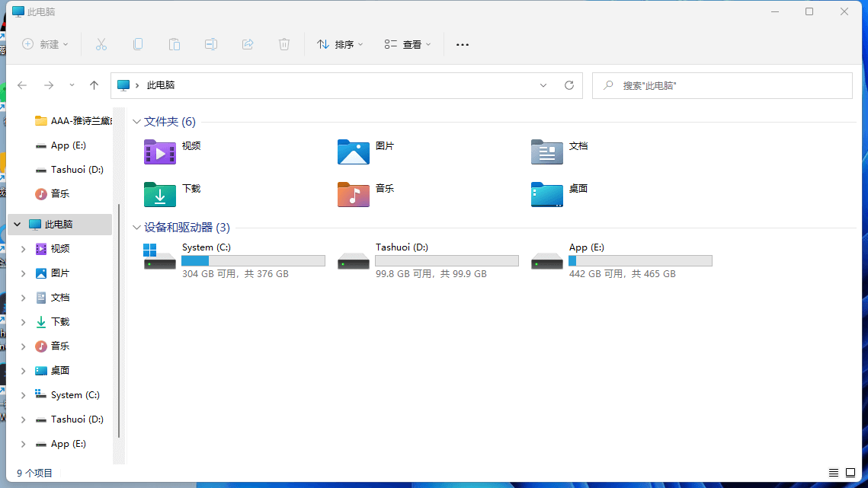Open the 查看 view menu
The image size is (868, 488).
click(x=408, y=44)
